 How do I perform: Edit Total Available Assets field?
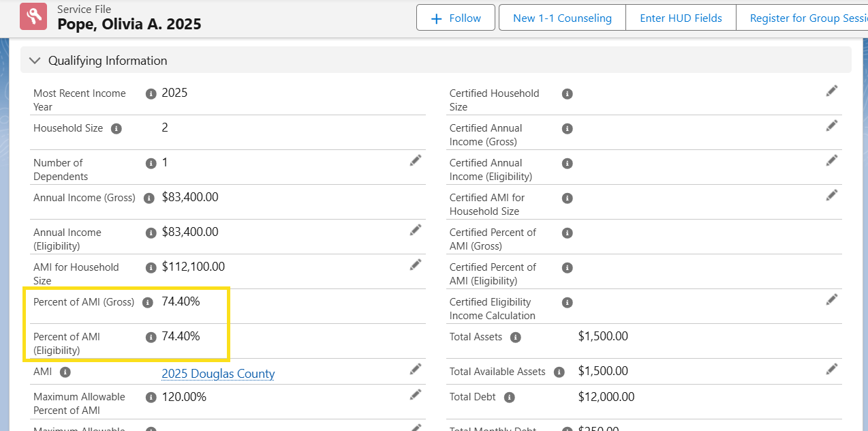(x=832, y=369)
